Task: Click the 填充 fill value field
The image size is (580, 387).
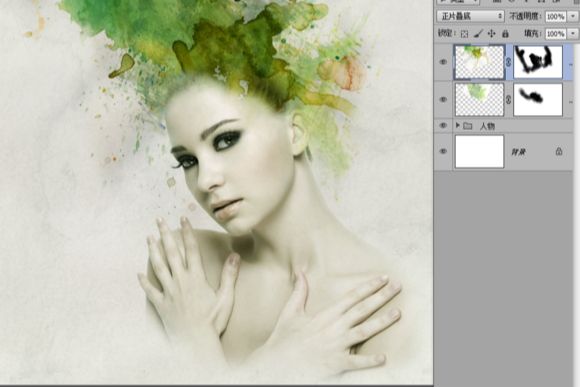Action: coord(556,34)
